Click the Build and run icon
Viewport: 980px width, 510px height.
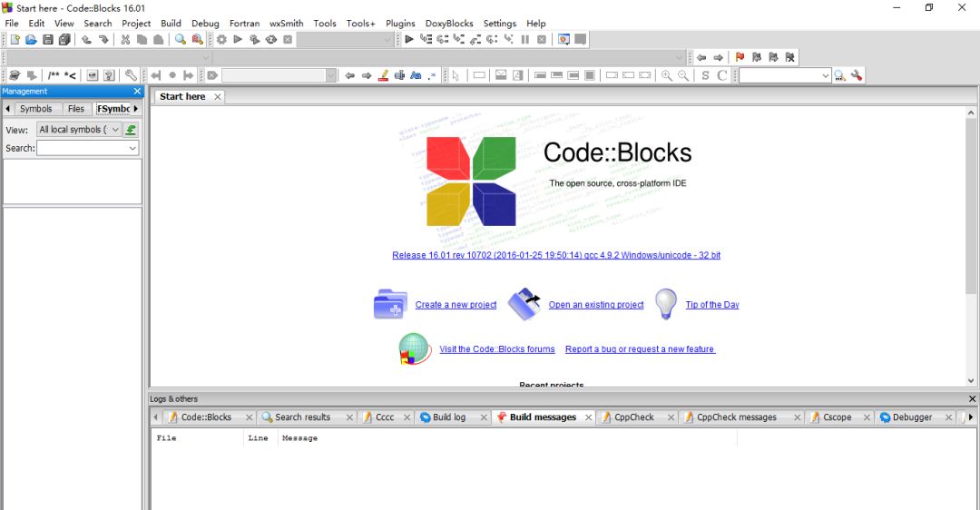pyautogui.click(x=254, y=39)
